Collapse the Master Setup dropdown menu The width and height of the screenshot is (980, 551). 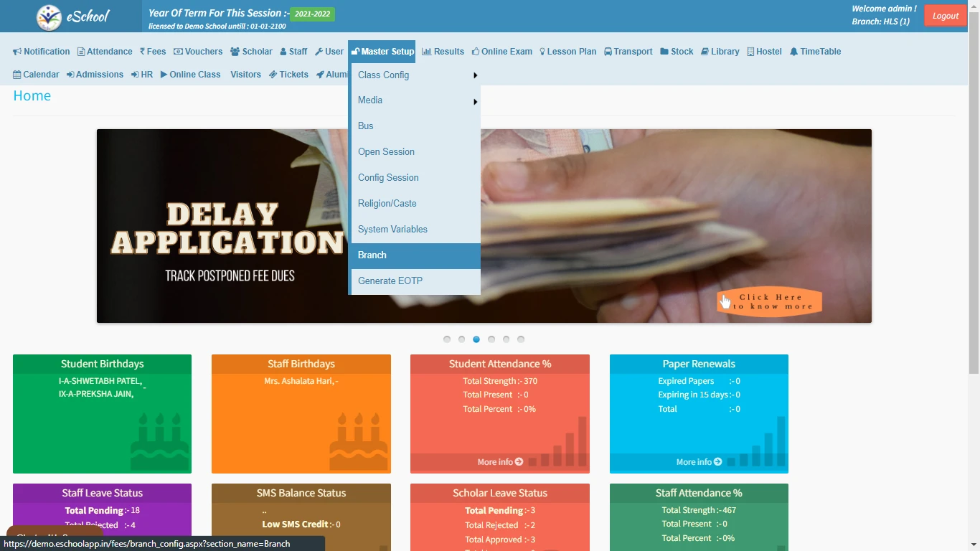(x=382, y=52)
